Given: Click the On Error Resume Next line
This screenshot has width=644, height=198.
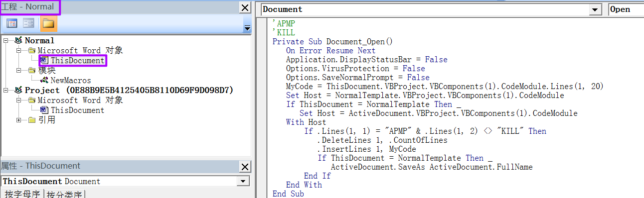Looking at the screenshot, I should [330, 51].
